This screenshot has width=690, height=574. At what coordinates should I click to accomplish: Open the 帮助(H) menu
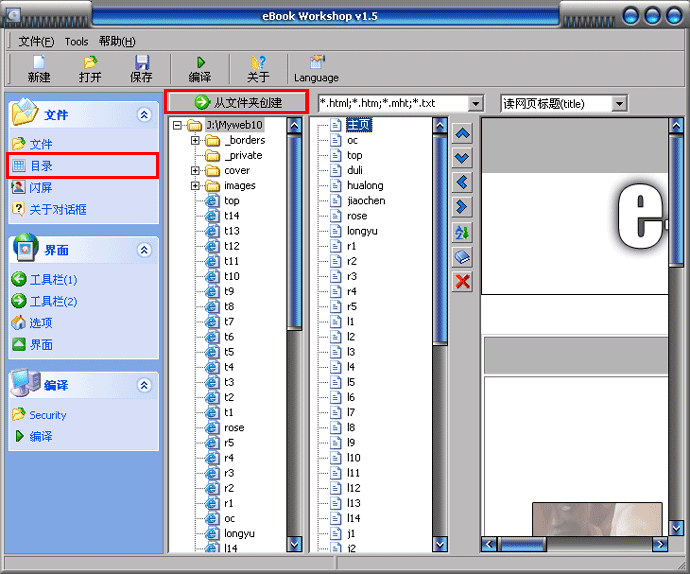(x=117, y=41)
